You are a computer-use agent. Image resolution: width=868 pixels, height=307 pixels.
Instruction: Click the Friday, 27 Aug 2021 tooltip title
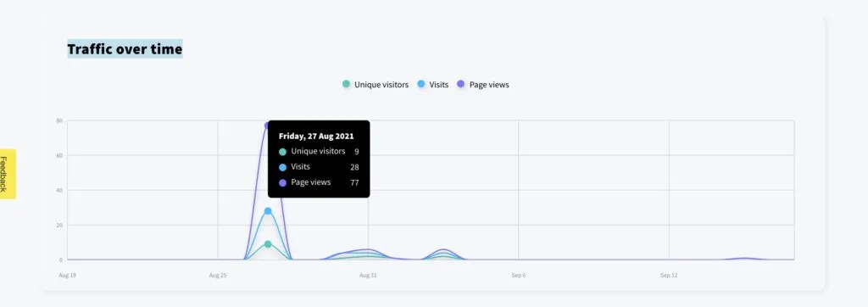316,136
